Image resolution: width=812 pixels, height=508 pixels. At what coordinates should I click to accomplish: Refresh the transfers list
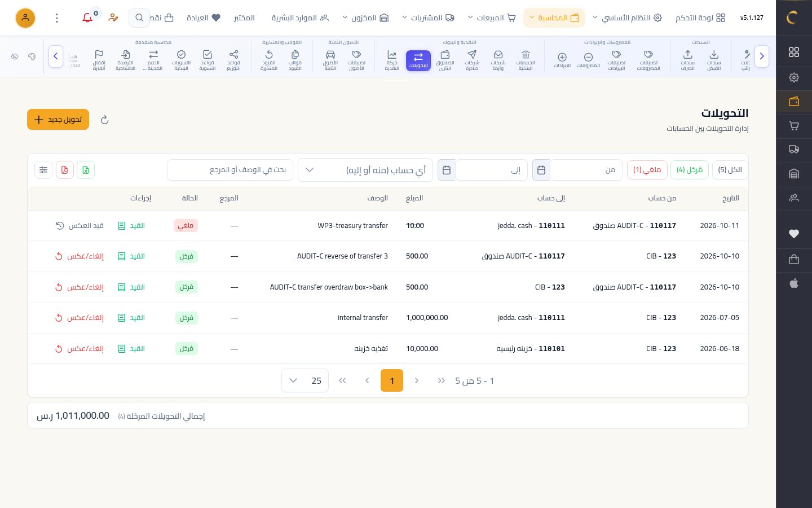(104, 120)
